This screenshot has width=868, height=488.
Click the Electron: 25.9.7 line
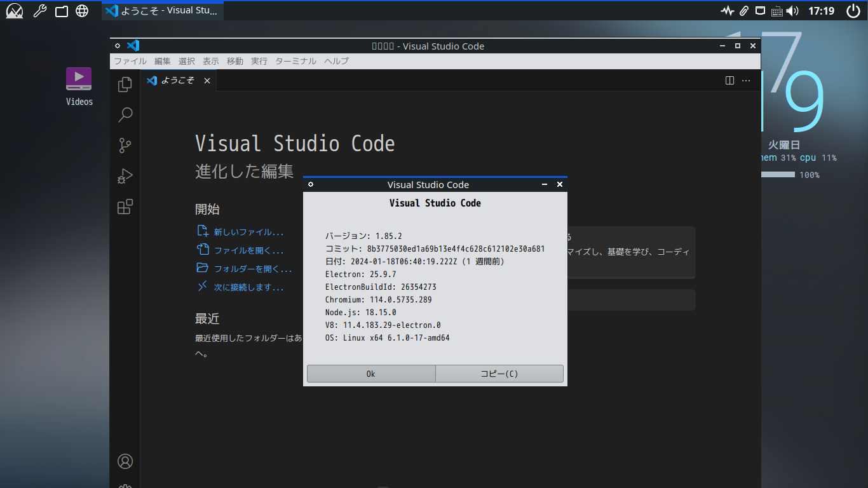pyautogui.click(x=361, y=274)
